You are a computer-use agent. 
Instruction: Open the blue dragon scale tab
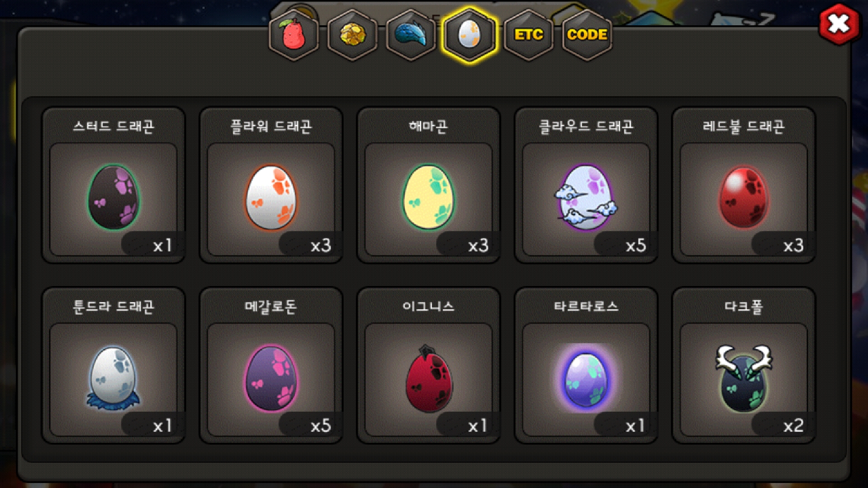tap(411, 35)
